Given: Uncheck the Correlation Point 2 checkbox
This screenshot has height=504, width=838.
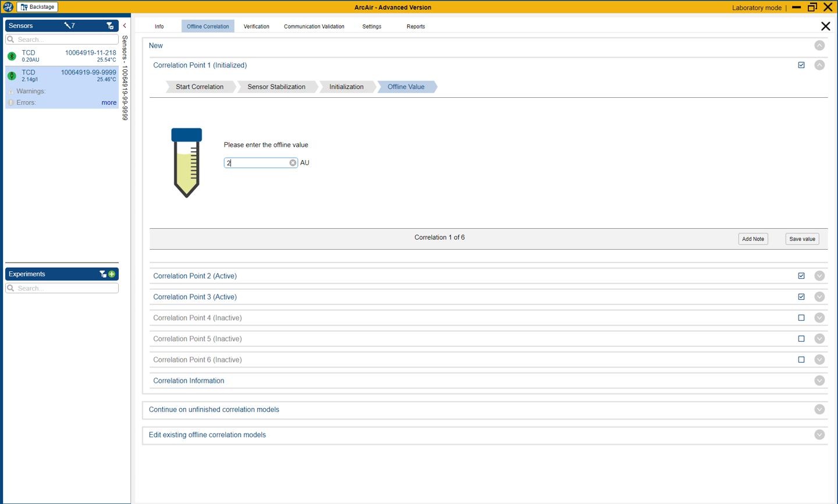Looking at the screenshot, I should coord(801,276).
